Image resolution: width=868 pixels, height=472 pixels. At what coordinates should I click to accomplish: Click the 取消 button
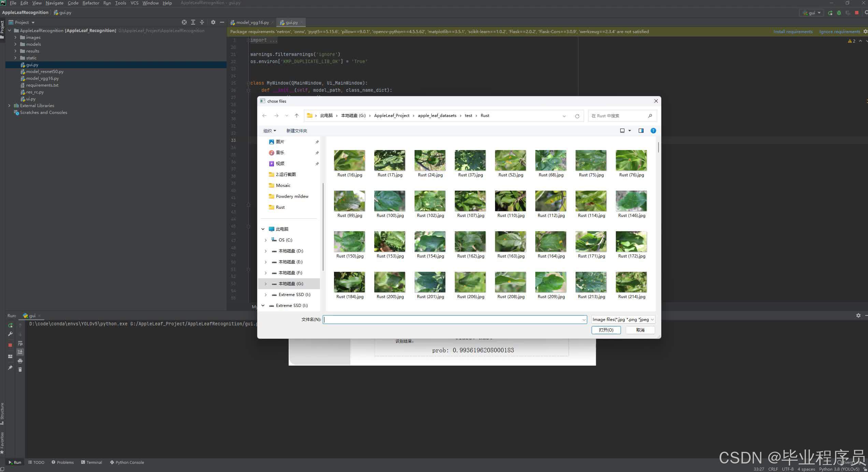(x=640, y=330)
